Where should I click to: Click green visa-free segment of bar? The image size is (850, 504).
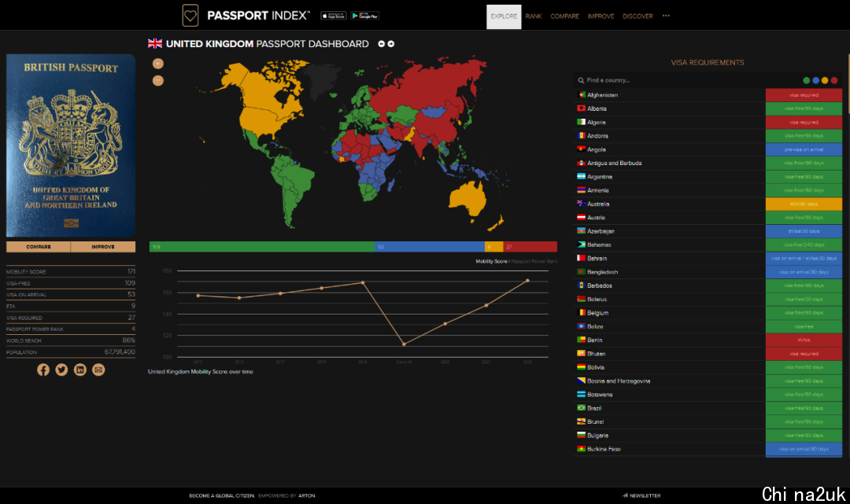click(x=262, y=247)
